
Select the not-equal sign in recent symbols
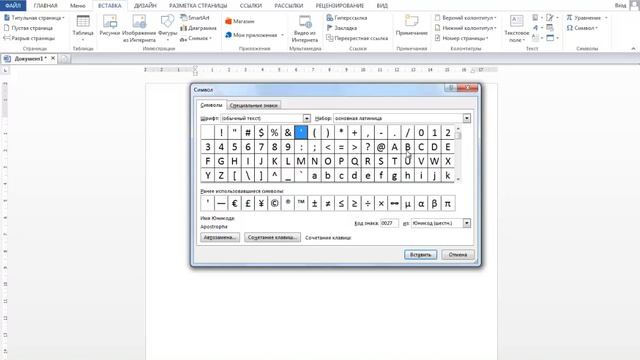[x=328, y=203]
